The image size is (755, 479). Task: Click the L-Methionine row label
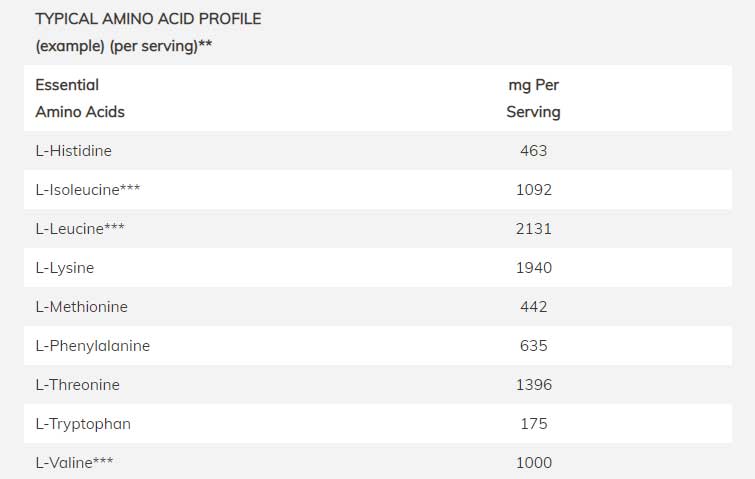pos(81,307)
